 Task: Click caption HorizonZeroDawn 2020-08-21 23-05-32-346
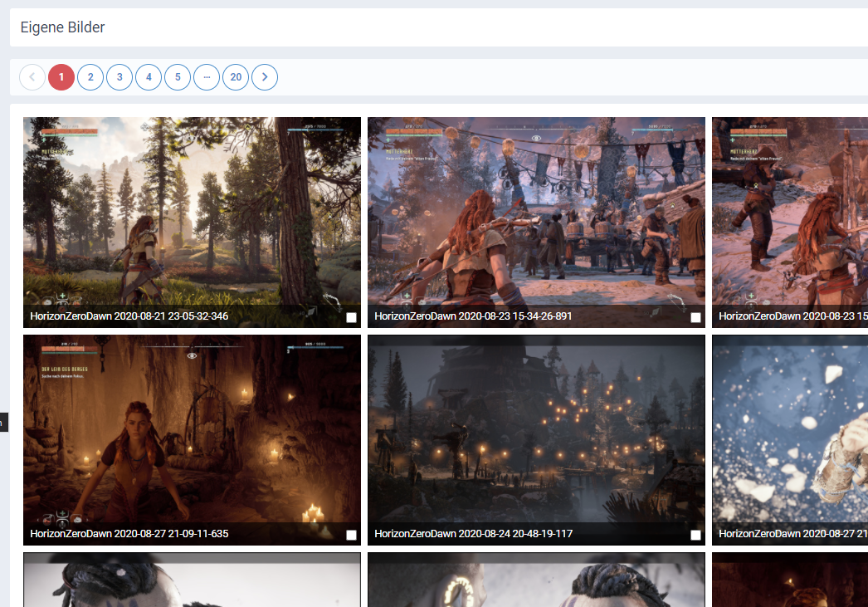point(129,316)
